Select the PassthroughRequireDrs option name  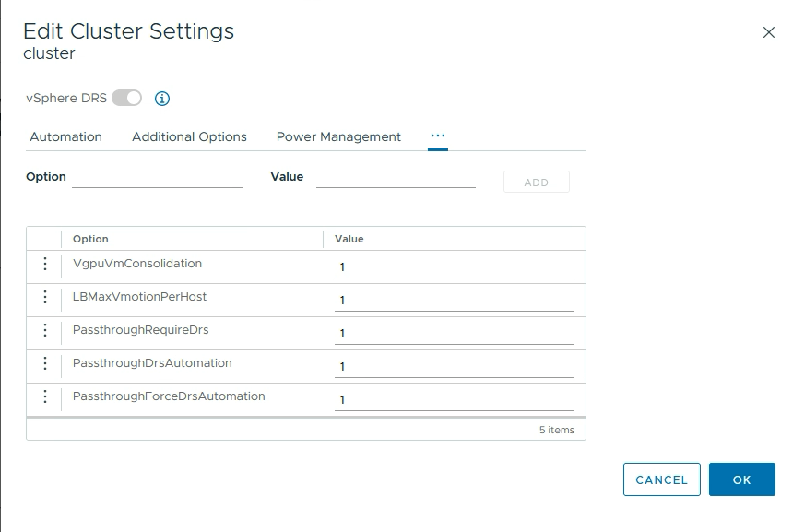[x=141, y=330]
